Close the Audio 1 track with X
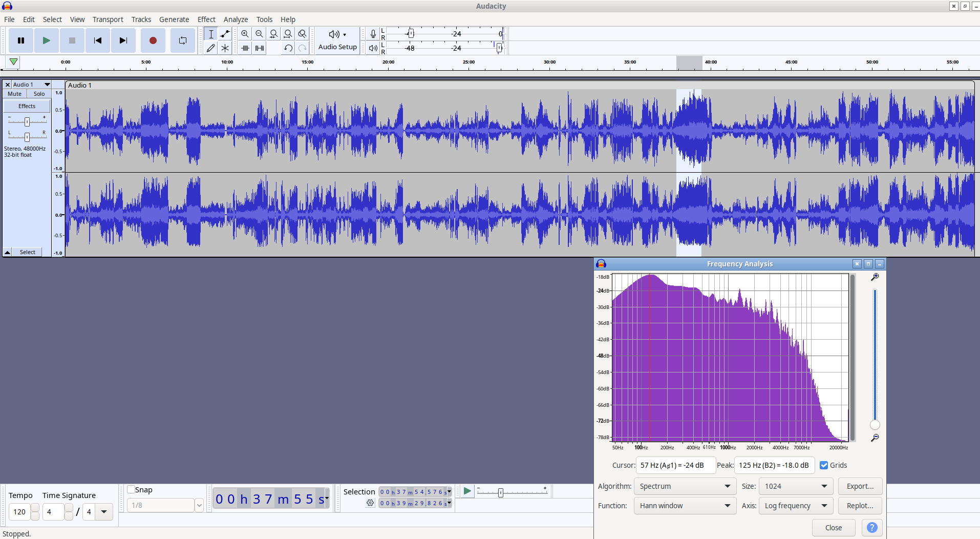The height and width of the screenshot is (539, 980). (8, 85)
